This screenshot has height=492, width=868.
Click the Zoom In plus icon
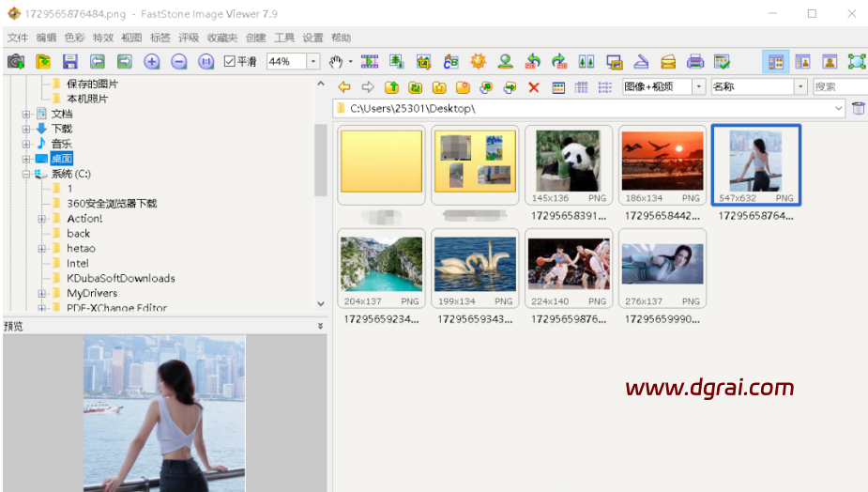pyautogui.click(x=152, y=62)
